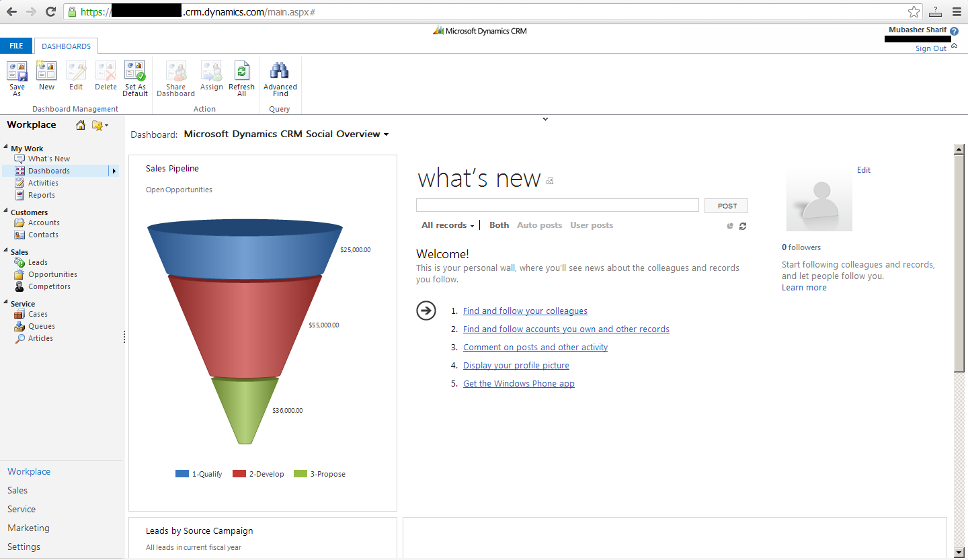Collapse the Customers section
This screenshot has width=968, height=560.
pyautogui.click(x=6, y=212)
